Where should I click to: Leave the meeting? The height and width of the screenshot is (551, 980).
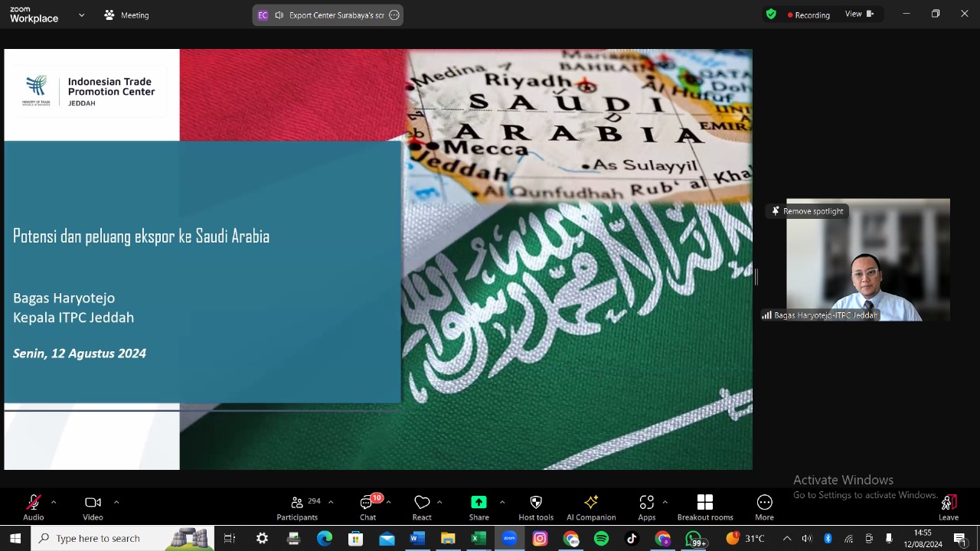click(949, 507)
